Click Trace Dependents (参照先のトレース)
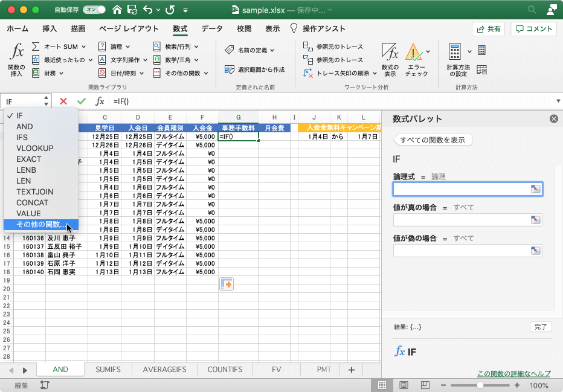The height and width of the screenshot is (392, 563). tap(333, 60)
